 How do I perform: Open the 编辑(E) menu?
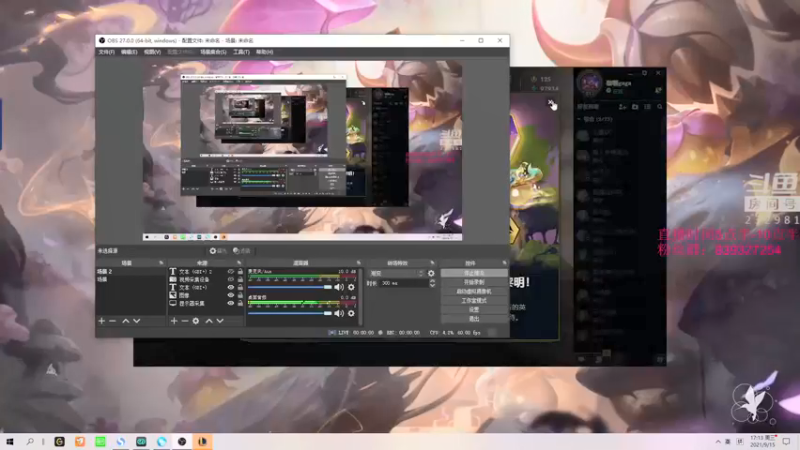(x=129, y=52)
